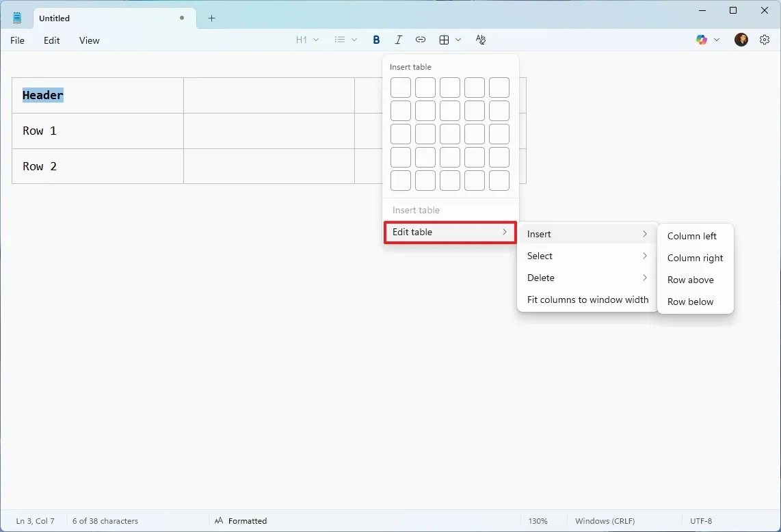Open the list style dropdown
This screenshot has width=781, height=532.
tap(345, 40)
